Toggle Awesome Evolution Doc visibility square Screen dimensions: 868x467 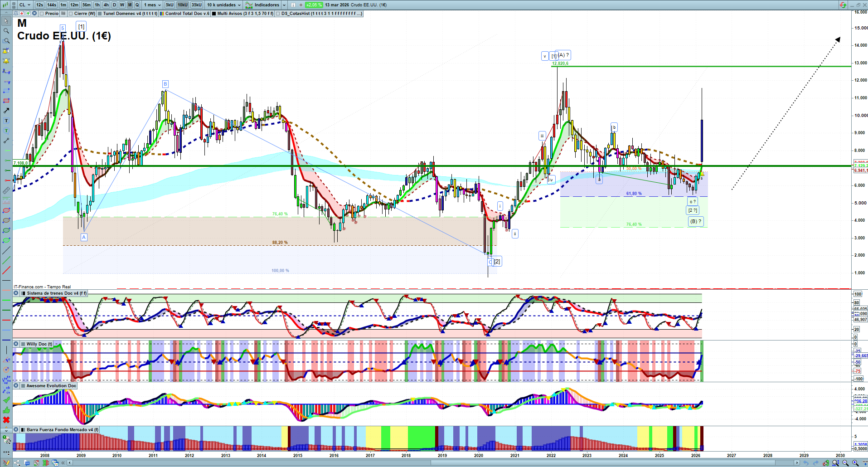(x=24, y=386)
